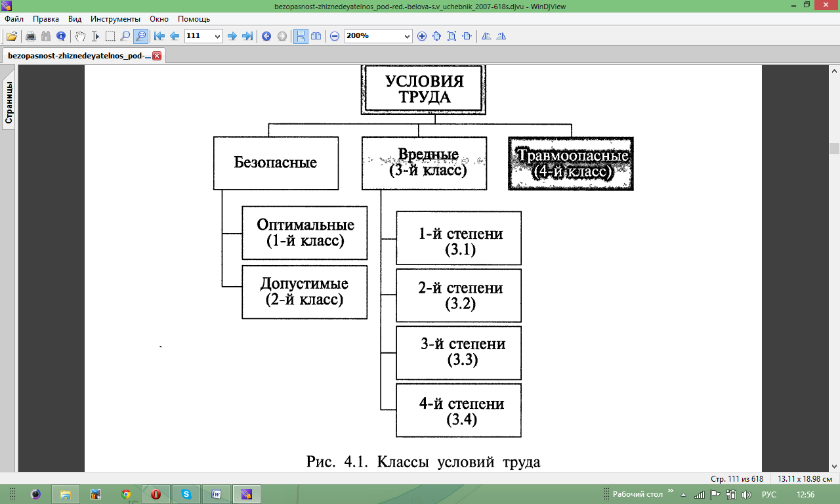This screenshot has width=840, height=504.
Task: Select the highlighted zoom rectangle tool
Action: click(140, 36)
